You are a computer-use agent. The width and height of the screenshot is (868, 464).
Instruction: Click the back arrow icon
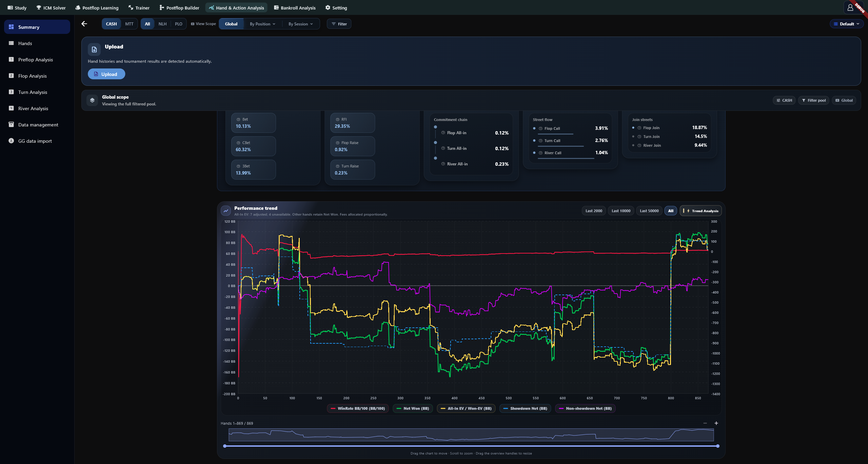(x=84, y=24)
